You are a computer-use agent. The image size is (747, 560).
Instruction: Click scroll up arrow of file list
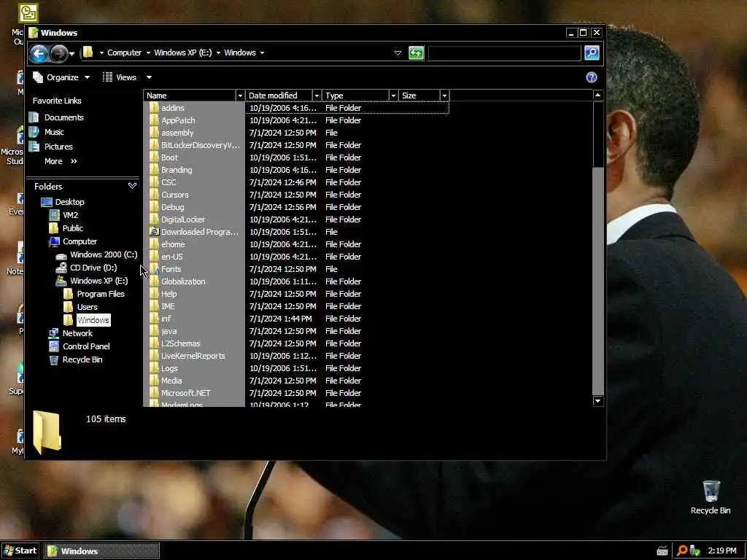point(598,96)
